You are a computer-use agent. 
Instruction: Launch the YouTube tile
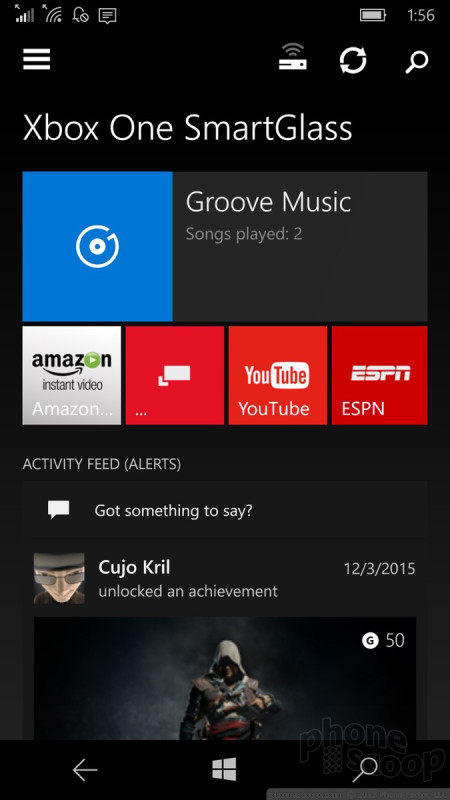[x=278, y=375]
